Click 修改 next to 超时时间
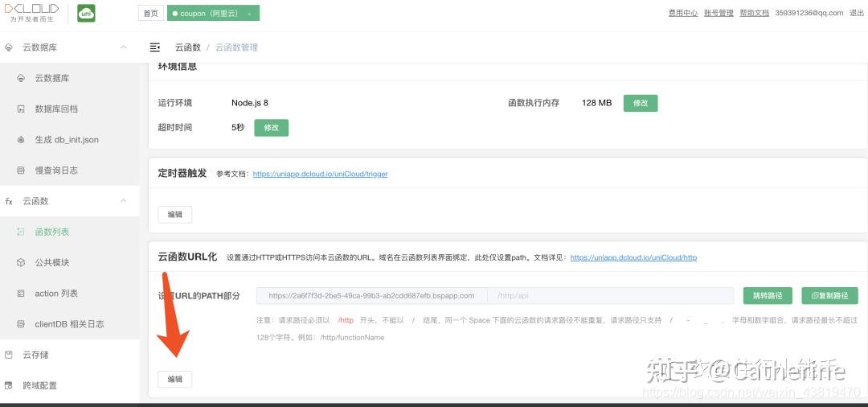Viewport: 868px width, 407px height. 272,127
